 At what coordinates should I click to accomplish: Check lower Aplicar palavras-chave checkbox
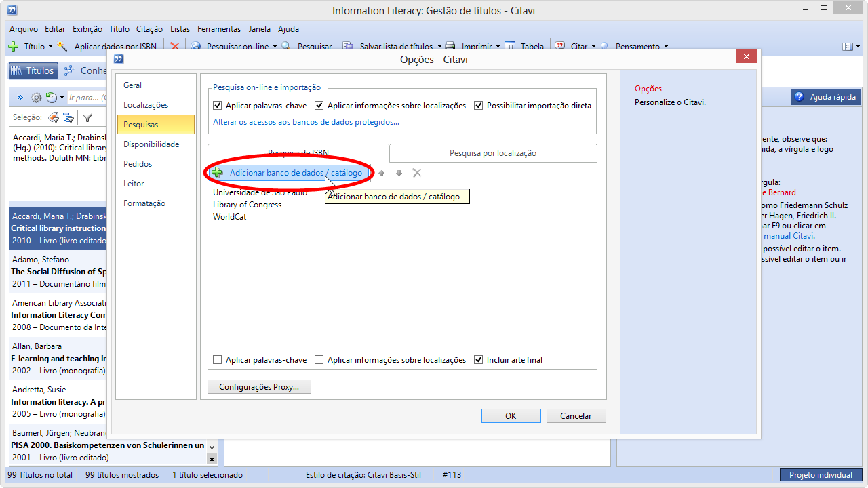coord(218,360)
